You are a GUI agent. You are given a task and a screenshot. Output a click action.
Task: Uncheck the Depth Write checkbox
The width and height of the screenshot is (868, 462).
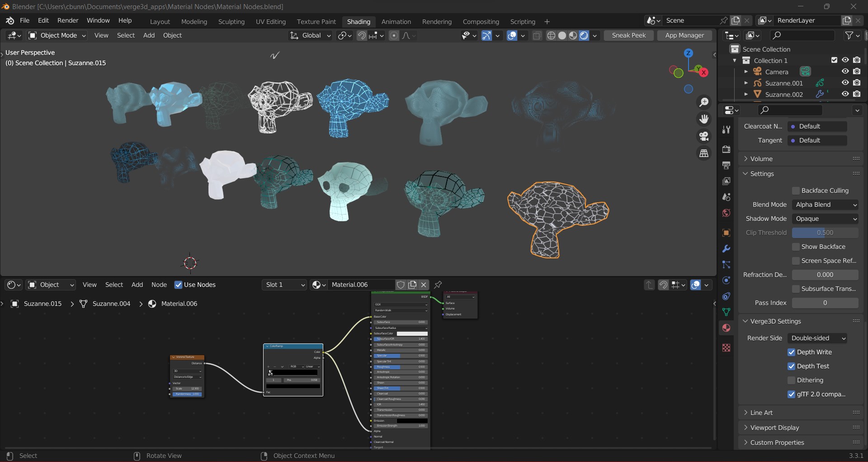coord(792,352)
